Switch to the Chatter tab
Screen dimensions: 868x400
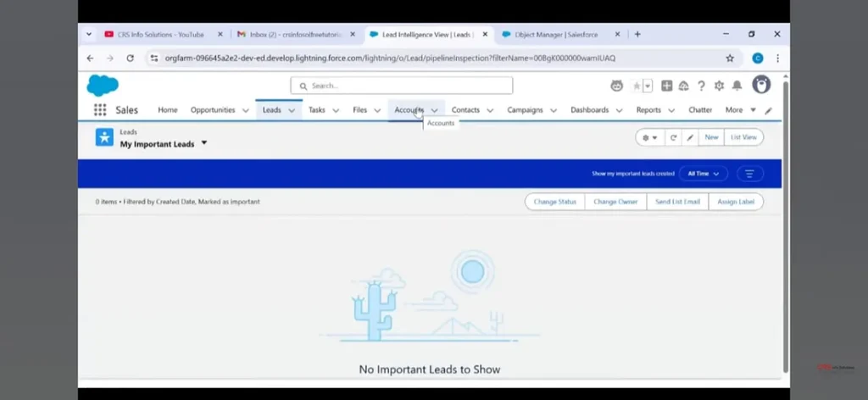pos(700,110)
